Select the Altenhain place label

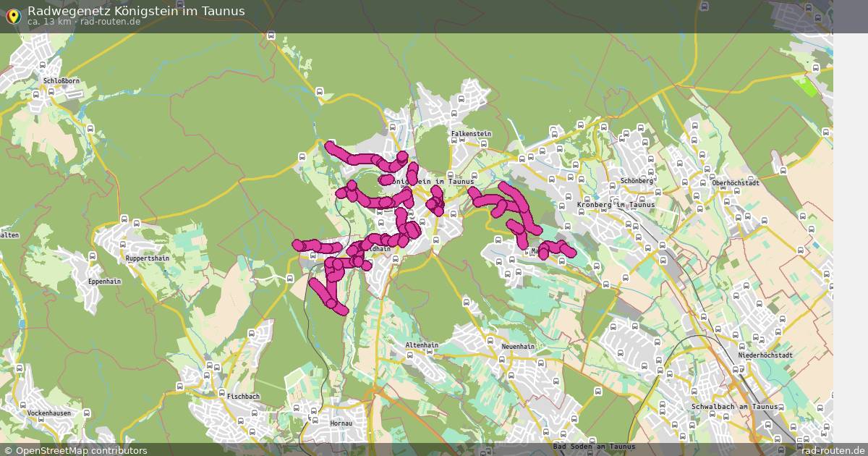point(421,345)
